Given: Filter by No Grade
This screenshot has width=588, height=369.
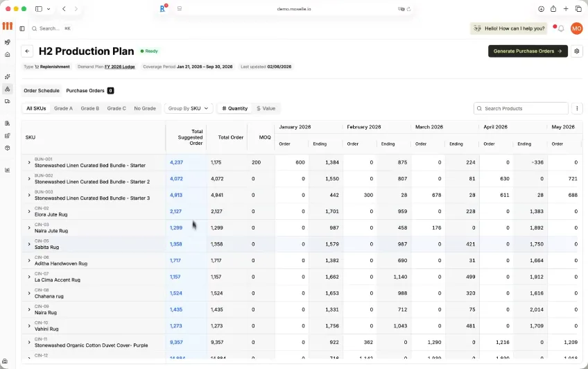Looking at the screenshot, I should pos(145,108).
